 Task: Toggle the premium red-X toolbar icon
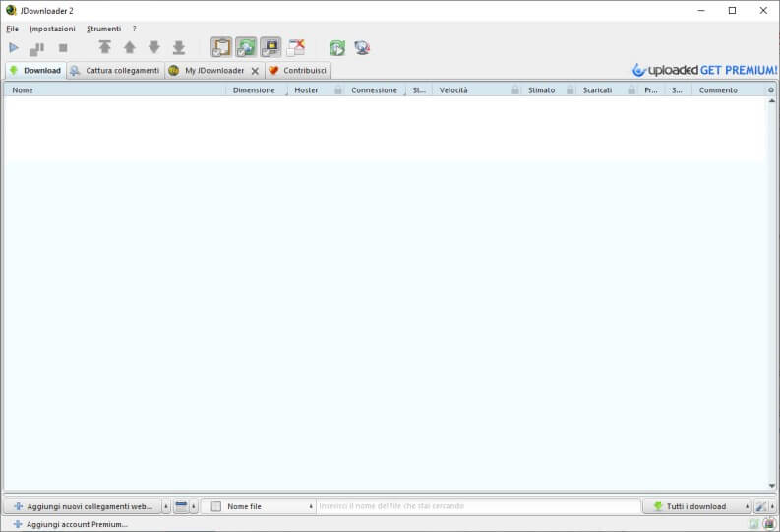[295, 47]
